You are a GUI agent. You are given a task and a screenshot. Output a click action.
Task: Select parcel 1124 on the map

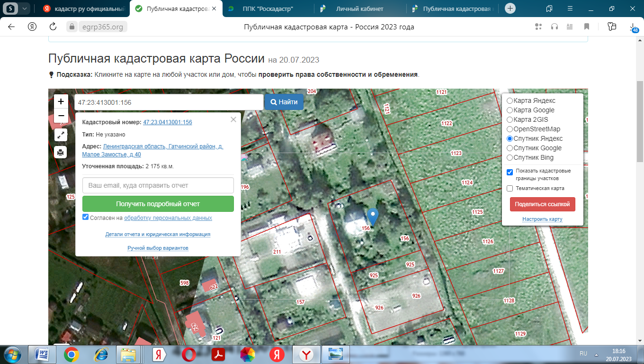[467, 182]
